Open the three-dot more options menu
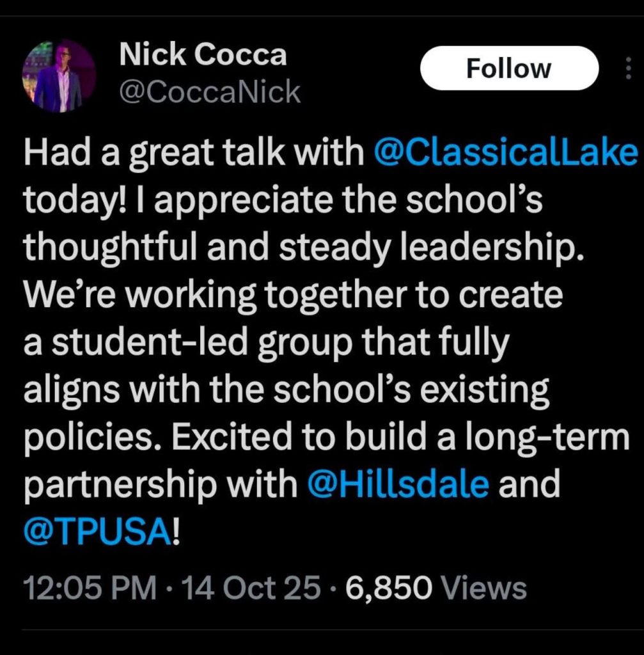Viewport: 644px width, 655px height. (x=627, y=68)
